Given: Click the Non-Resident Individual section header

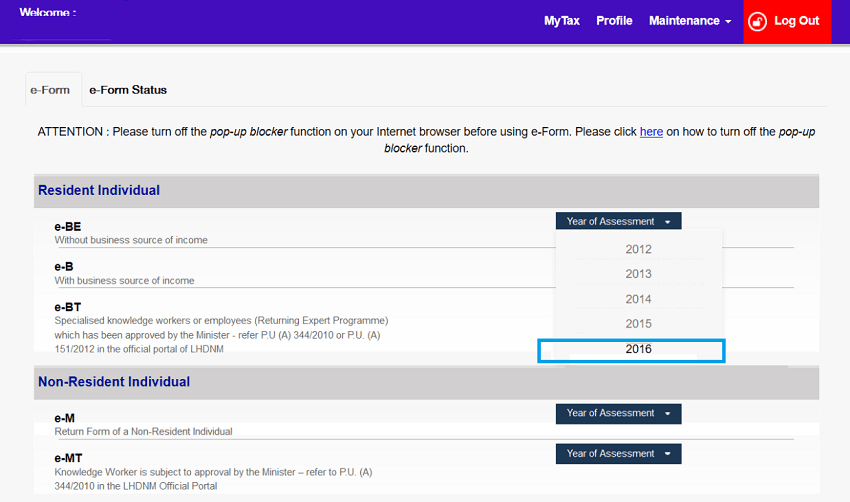Looking at the screenshot, I should click(114, 381).
